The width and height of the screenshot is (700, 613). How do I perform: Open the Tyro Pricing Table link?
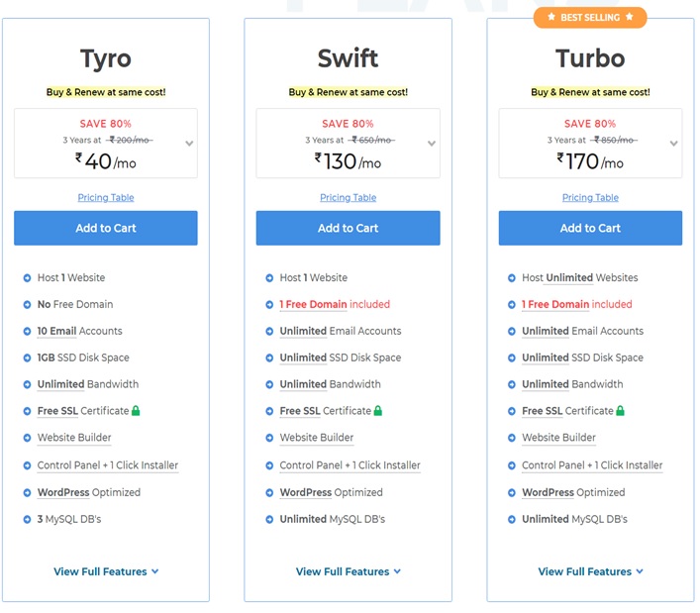click(x=106, y=197)
